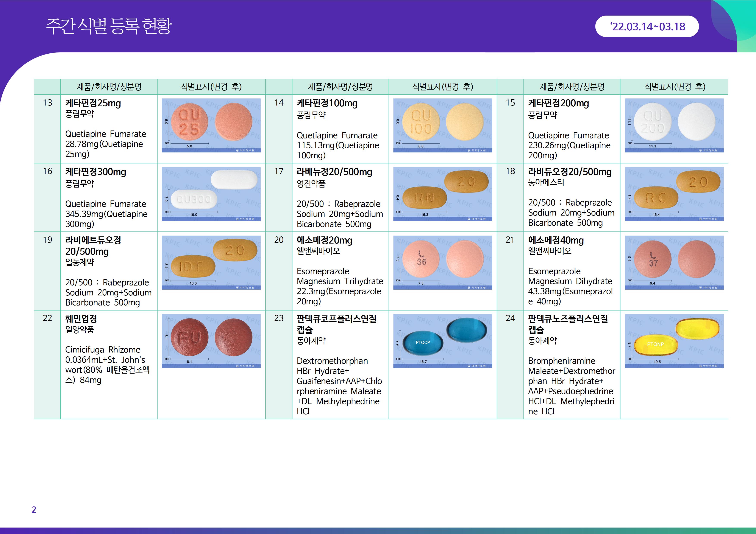This screenshot has width=756, height=534.
Task: Click the 케타핀정100mg yellow pill image
Action: pos(442,125)
